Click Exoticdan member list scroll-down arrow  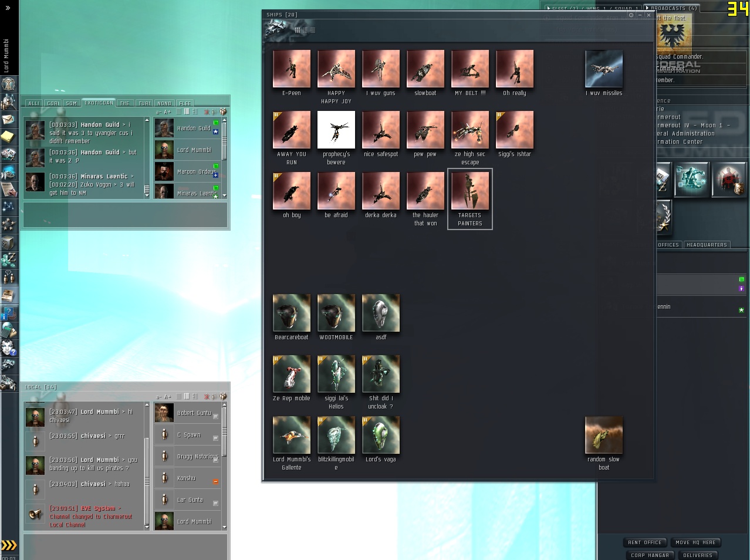pyautogui.click(x=224, y=196)
